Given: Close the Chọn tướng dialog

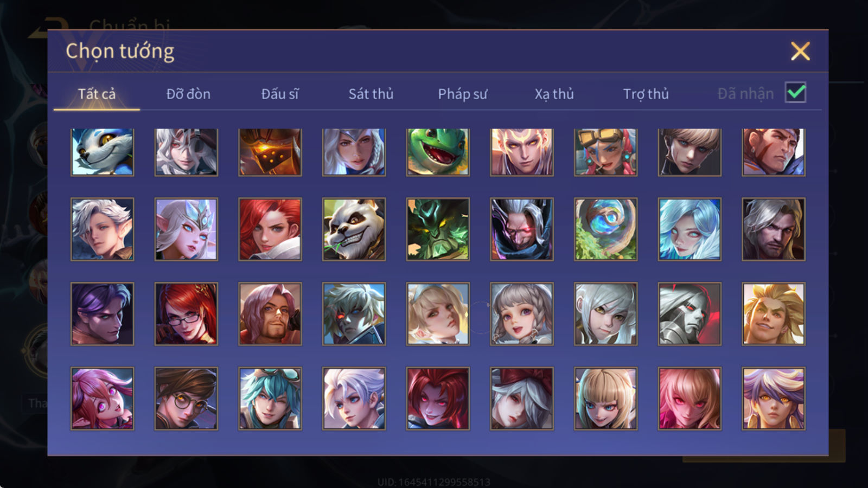Looking at the screenshot, I should coord(800,52).
